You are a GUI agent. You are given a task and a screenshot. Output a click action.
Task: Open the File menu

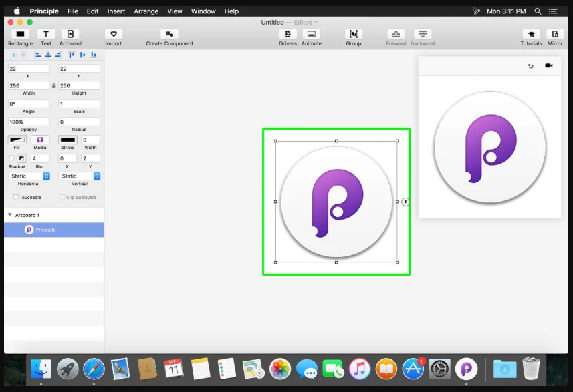click(73, 11)
